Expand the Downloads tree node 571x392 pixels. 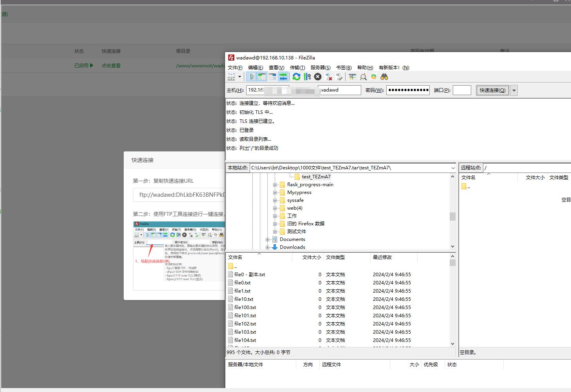point(267,247)
